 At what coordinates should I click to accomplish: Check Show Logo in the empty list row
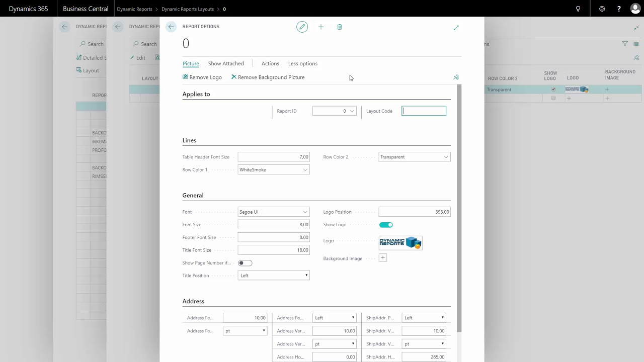coord(553,99)
